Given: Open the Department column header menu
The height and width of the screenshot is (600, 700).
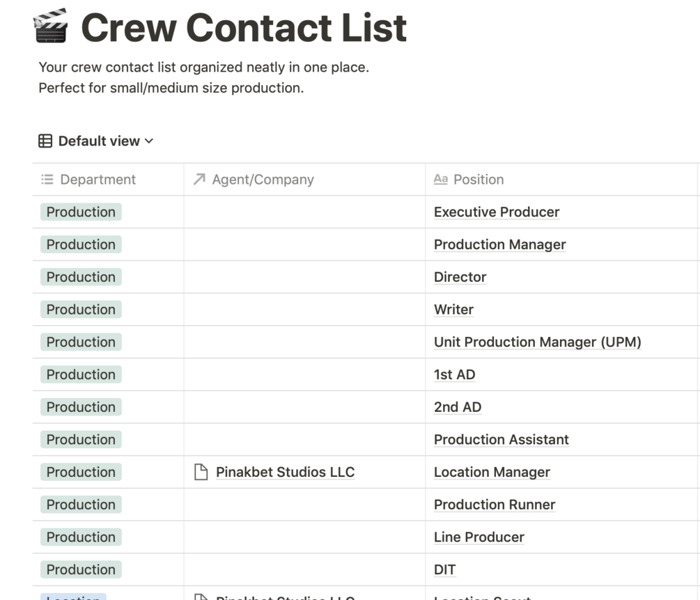Looking at the screenshot, I should coord(98,180).
